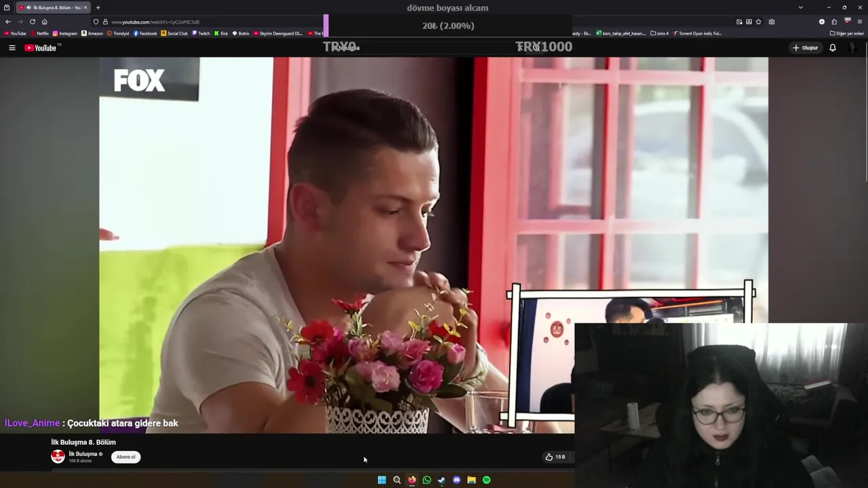This screenshot has width=868, height=488.
Task: Open the YouTube account avatar menu
Action: coord(852,48)
